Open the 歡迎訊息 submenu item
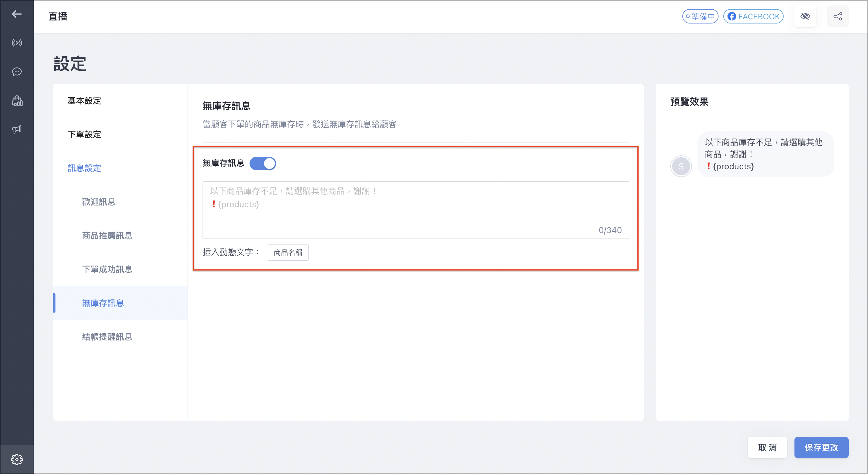This screenshot has height=474, width=868. [x=99, y=202]
